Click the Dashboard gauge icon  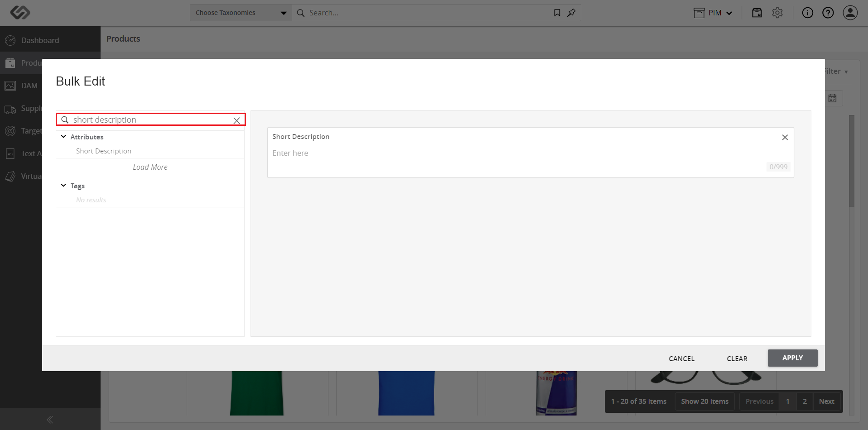[10, 40]
